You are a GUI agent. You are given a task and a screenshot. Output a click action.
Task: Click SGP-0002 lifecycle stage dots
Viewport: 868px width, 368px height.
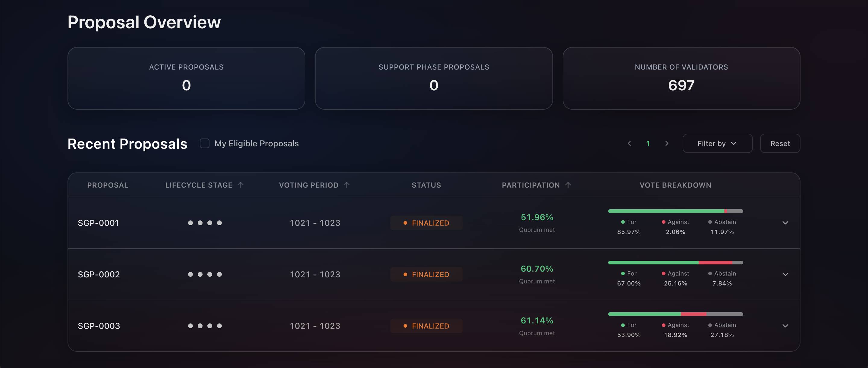tap(205, 274)
